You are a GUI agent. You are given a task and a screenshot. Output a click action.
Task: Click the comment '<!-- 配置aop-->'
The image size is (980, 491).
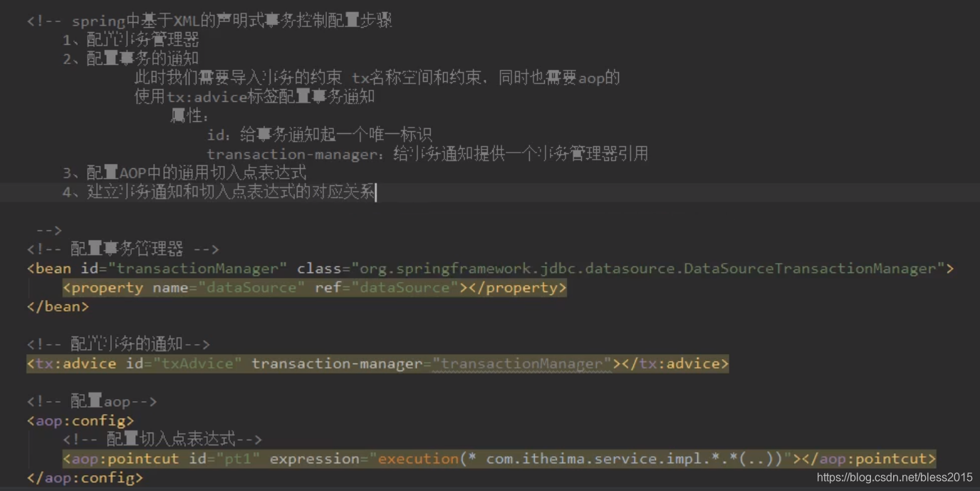(92, 401)
